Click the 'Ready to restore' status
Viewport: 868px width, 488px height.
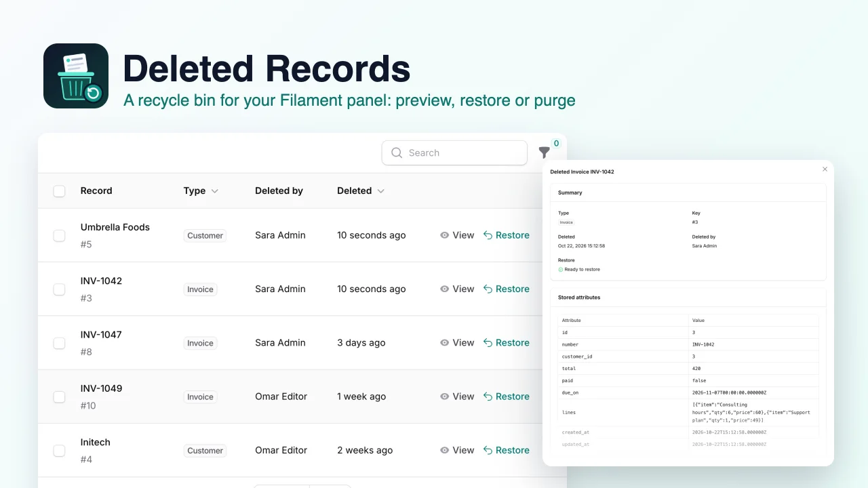578,270
